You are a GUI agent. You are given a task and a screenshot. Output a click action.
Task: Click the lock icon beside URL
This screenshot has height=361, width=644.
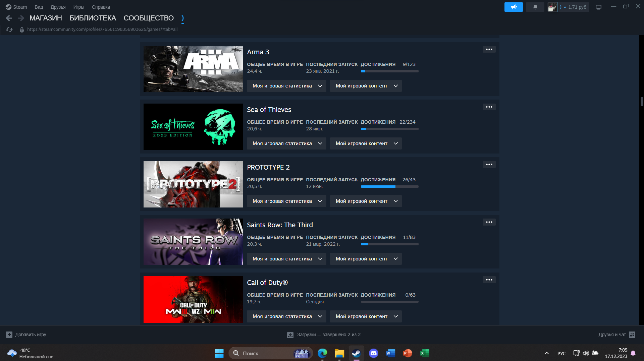(22, 29)
